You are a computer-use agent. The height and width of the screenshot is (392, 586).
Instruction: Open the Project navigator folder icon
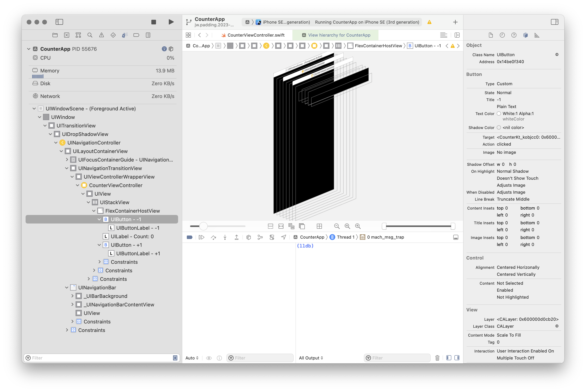(x=55, y=35)
